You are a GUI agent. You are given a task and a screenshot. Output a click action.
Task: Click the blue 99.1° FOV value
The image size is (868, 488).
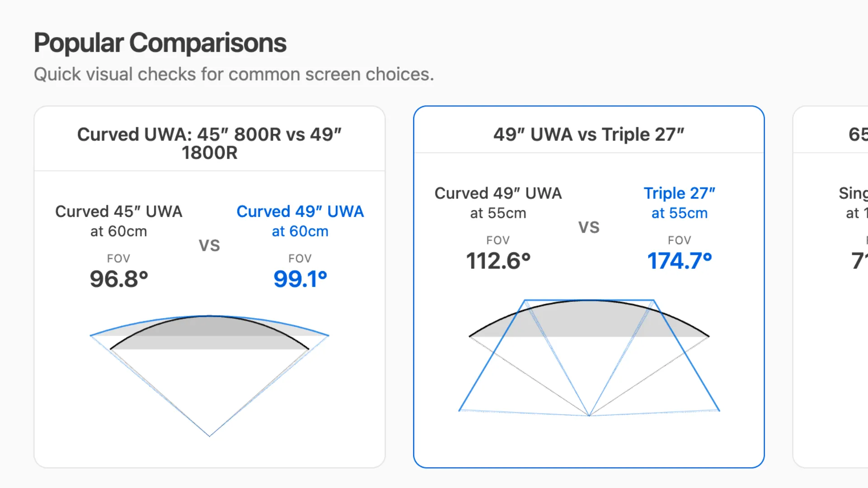click(x=300, y=279)
